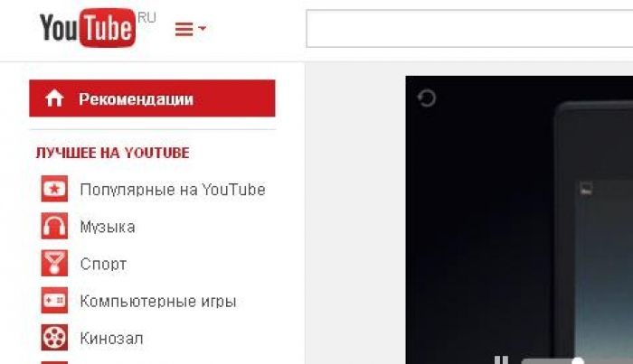
Task: Open the guide hamburger menu icon
Action: [x=184, y=29]
